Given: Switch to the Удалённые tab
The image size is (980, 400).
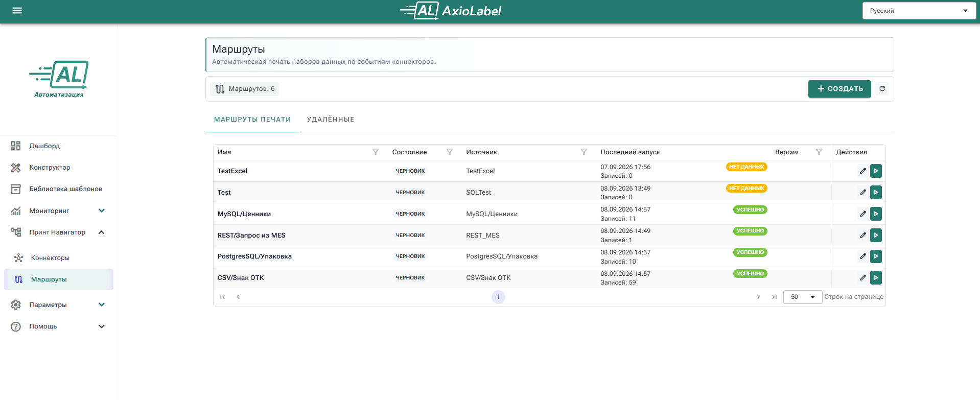Looking at the screenshot, I should click(x=331, y=120).
